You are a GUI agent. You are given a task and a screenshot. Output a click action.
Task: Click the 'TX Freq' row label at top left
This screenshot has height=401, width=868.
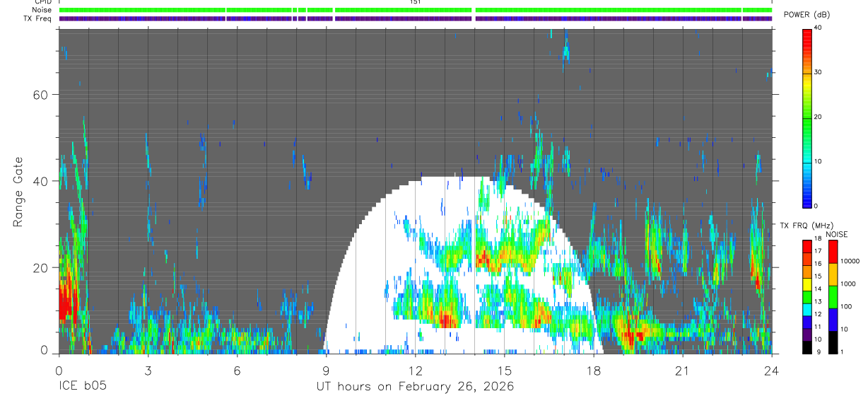(38, 18)
